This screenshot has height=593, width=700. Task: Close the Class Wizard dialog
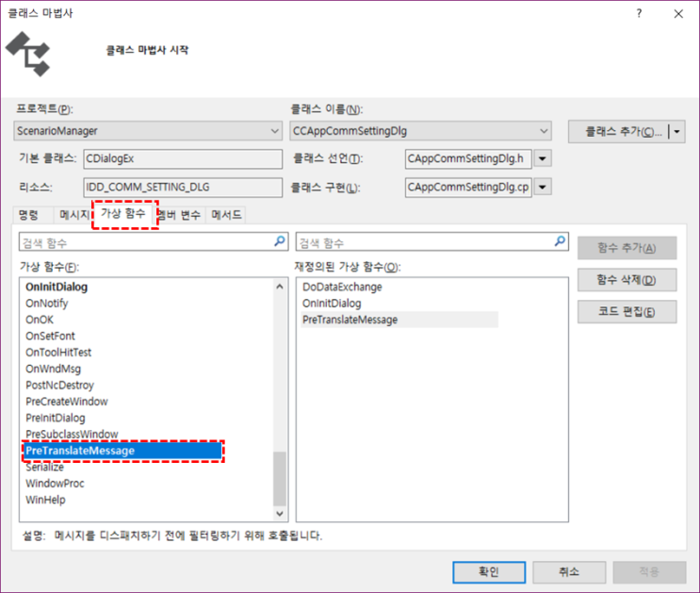click(x=678, y=14)
